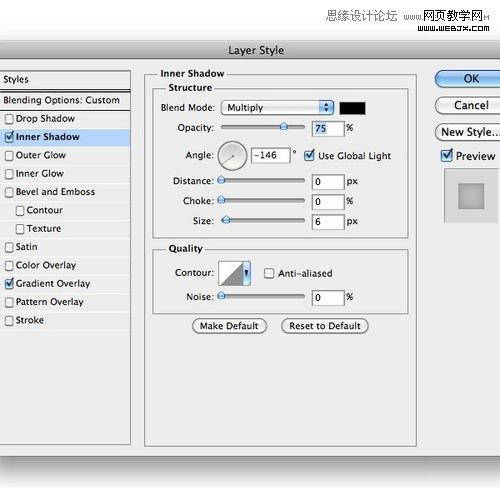The image size is (500, 500).
Task: Enable the Outer Glow checkbox
Action: [x=9, y=156]
